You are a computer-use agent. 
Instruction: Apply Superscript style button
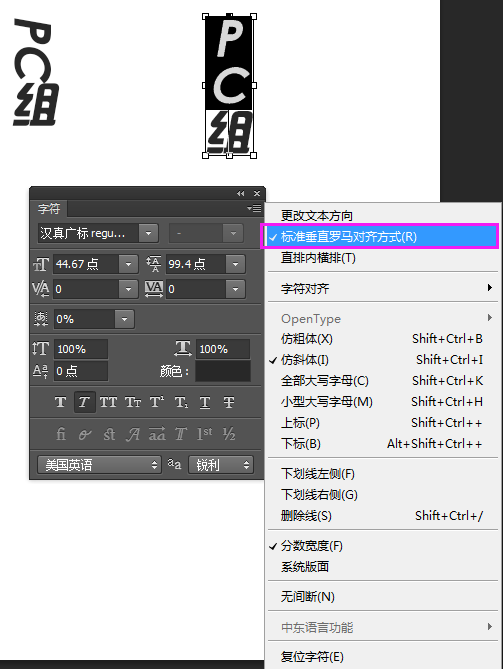click(157, 402)
